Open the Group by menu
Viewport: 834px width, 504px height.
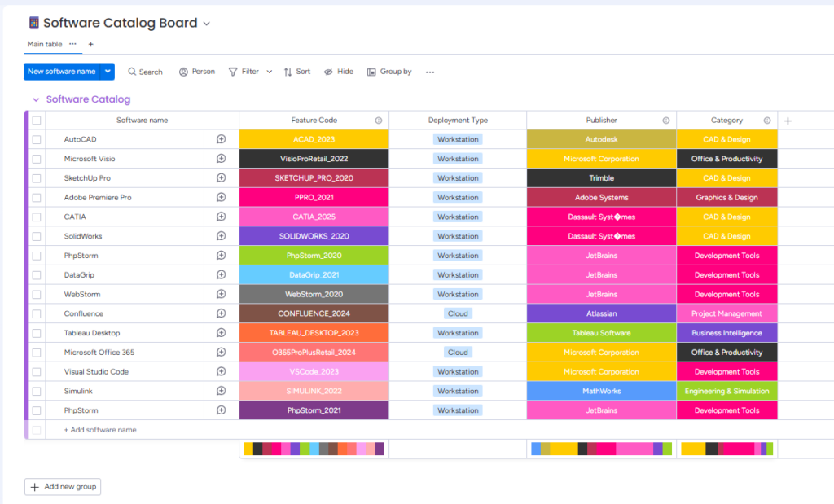point(388,72)
